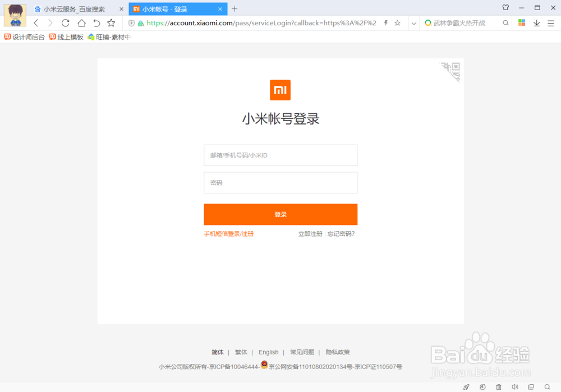Expand the address bar dropdown chevron

click(413, 23)
